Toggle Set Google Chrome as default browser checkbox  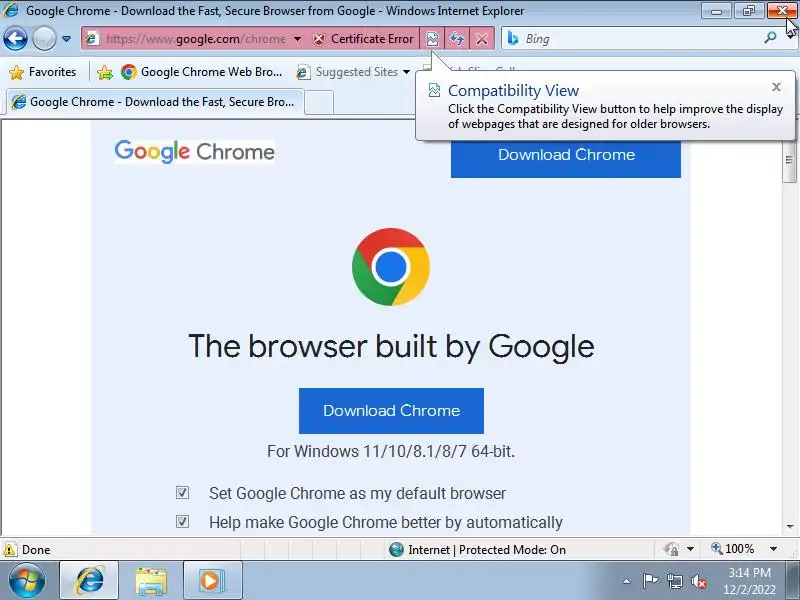(x=182, y=492)
